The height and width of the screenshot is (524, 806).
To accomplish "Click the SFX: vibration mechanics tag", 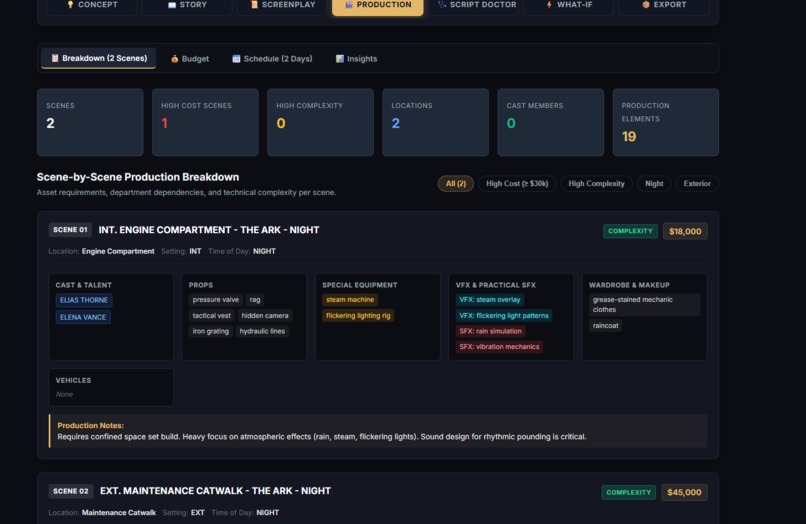I will click(x=499, y=347).
